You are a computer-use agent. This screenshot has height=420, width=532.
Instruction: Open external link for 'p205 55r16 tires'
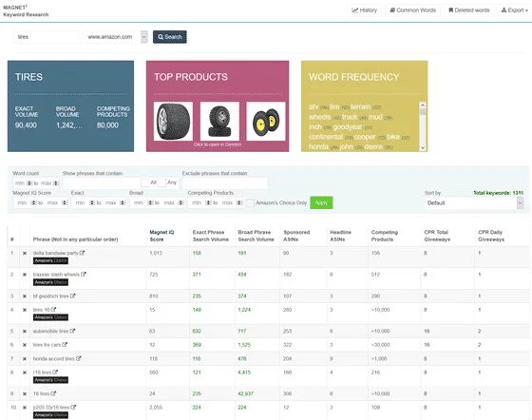click(x=73, y=407)
